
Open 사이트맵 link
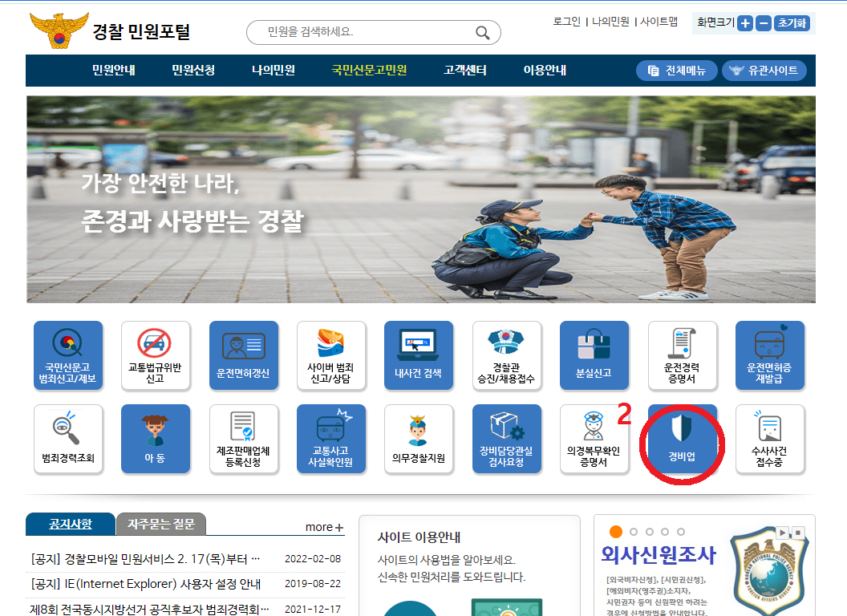point(659,22)
